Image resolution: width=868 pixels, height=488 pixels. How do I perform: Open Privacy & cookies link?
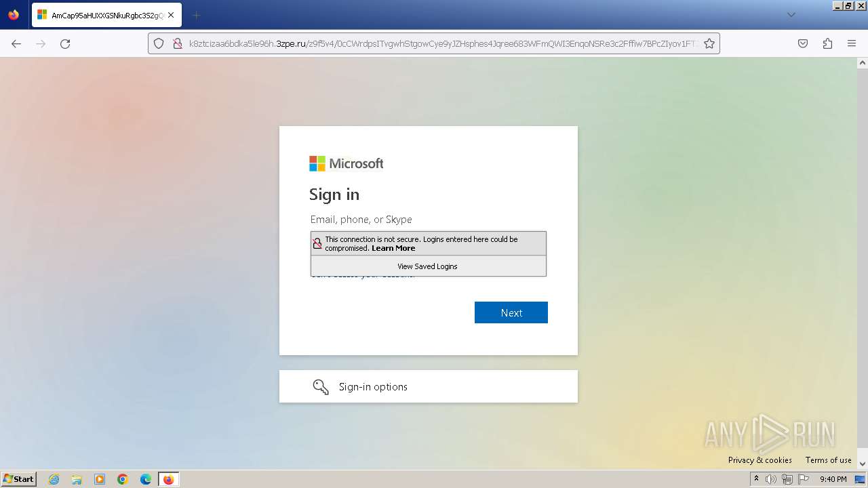point(760,460)
